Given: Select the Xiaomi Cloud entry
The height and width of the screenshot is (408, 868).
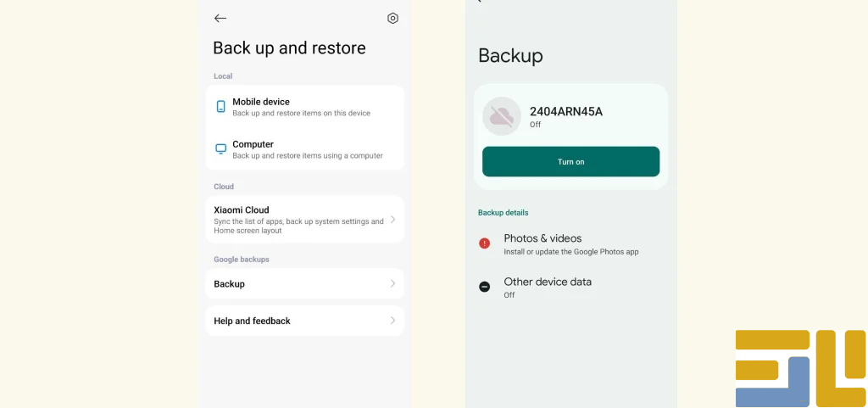Looking at the screenshot, I should [297, 220].
